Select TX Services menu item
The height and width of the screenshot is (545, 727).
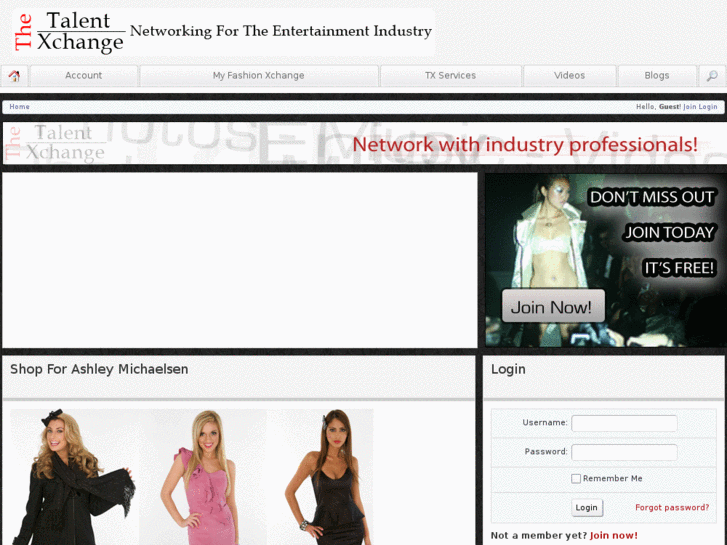coord(451,76)
